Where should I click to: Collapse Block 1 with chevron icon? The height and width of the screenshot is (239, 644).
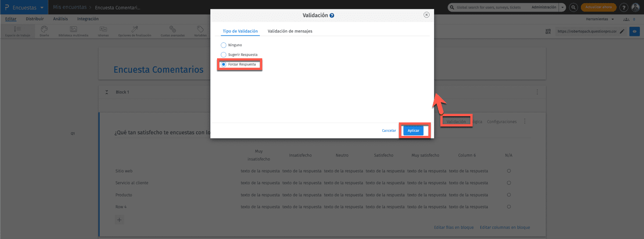click(107, 92)
